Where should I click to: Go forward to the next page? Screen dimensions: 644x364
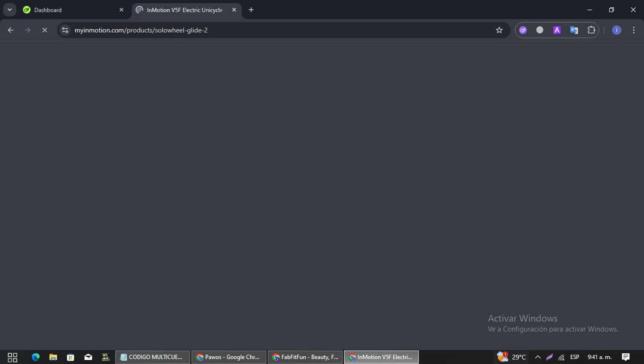pos(27,30)
